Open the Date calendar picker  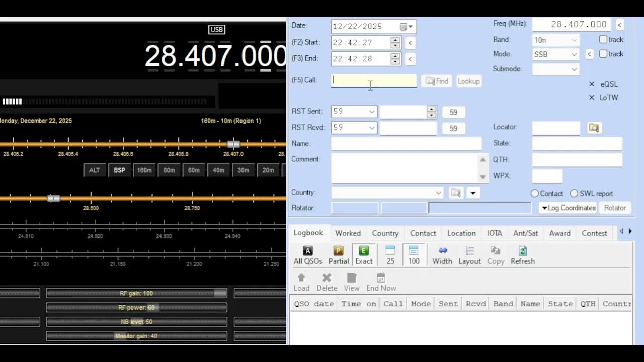407,26
